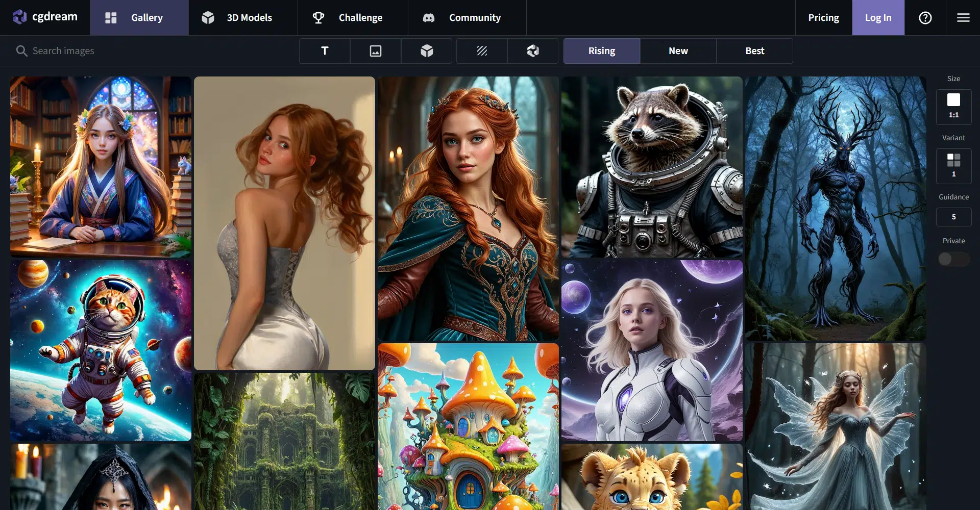Click the cgdream home logo
The image size is (980, 510).
tap(45, 17)
